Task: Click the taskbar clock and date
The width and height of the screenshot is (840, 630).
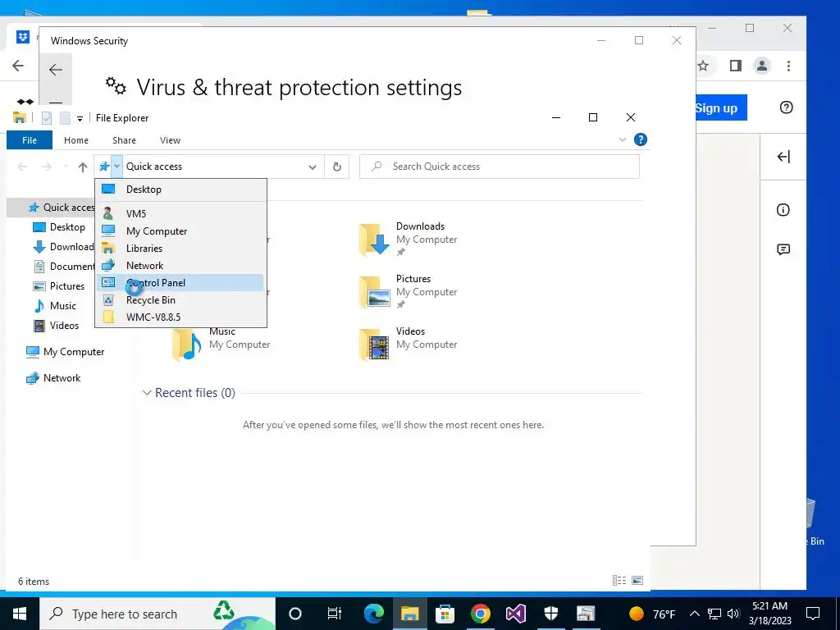Action: [769, 614]
